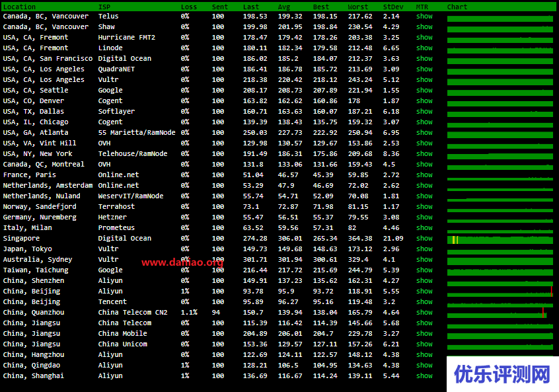
Task: Open the MTR show link for Vancouver Telus
Action: 424,17
